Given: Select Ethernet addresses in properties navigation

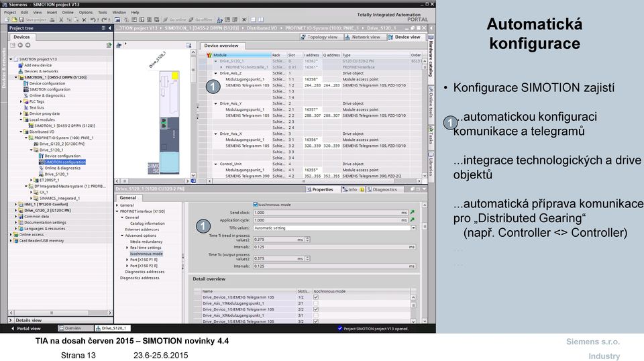Looking at the screenshot, I should click(142, 229).
